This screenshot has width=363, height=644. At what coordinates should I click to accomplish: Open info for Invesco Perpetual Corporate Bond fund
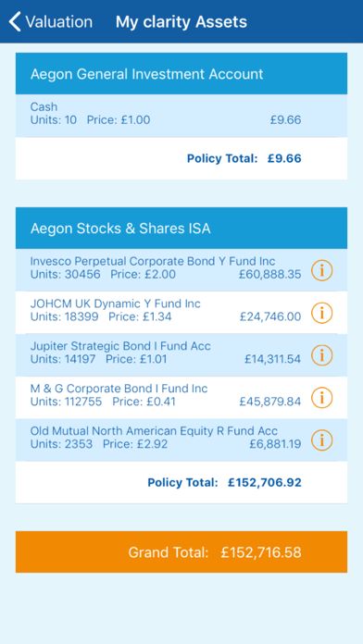coord(321,271)
